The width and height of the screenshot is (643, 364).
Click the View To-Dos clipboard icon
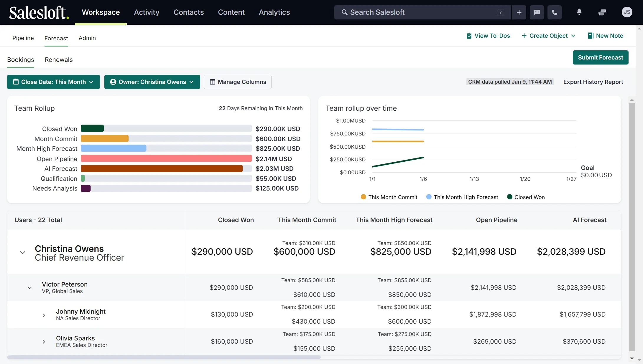click(469, 36)
